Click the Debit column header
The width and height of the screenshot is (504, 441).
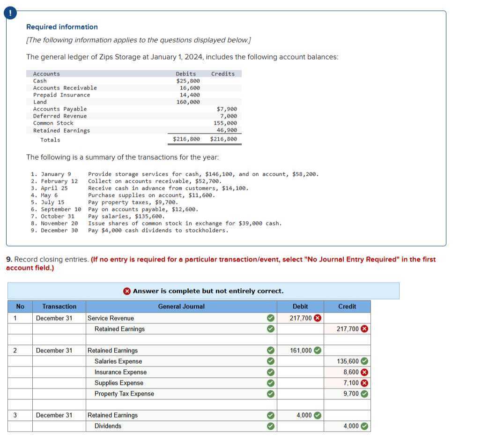click(x=300, y=306)
